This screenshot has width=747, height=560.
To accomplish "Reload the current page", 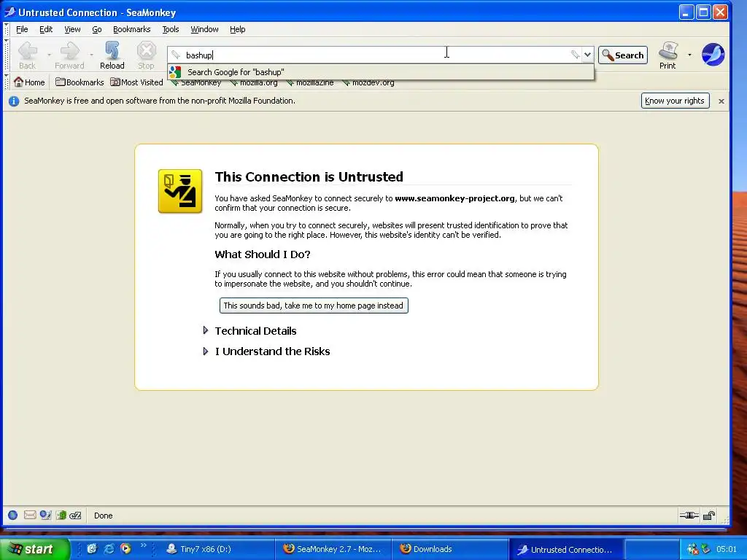I will click(112, 55).
